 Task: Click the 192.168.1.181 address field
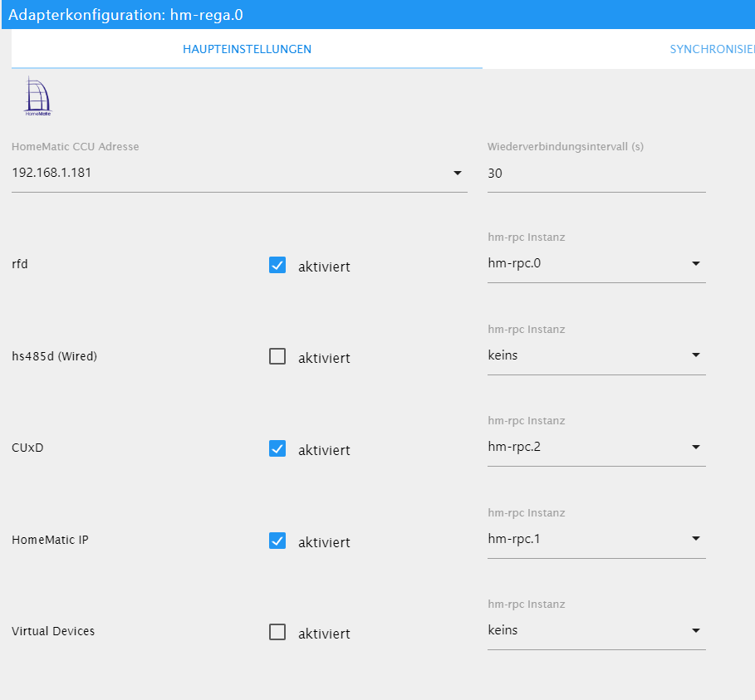224,174
